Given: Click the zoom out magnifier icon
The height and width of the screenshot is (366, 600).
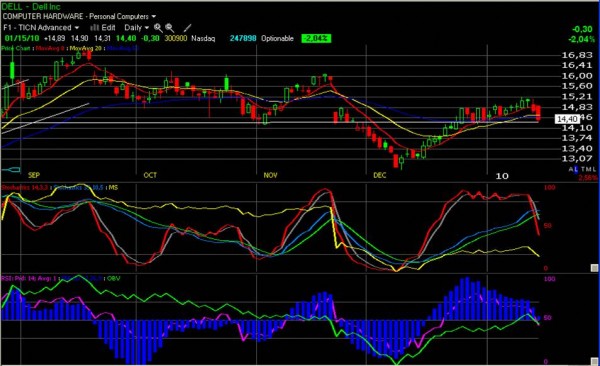Looking at the screenshot, I should (170, 28).
